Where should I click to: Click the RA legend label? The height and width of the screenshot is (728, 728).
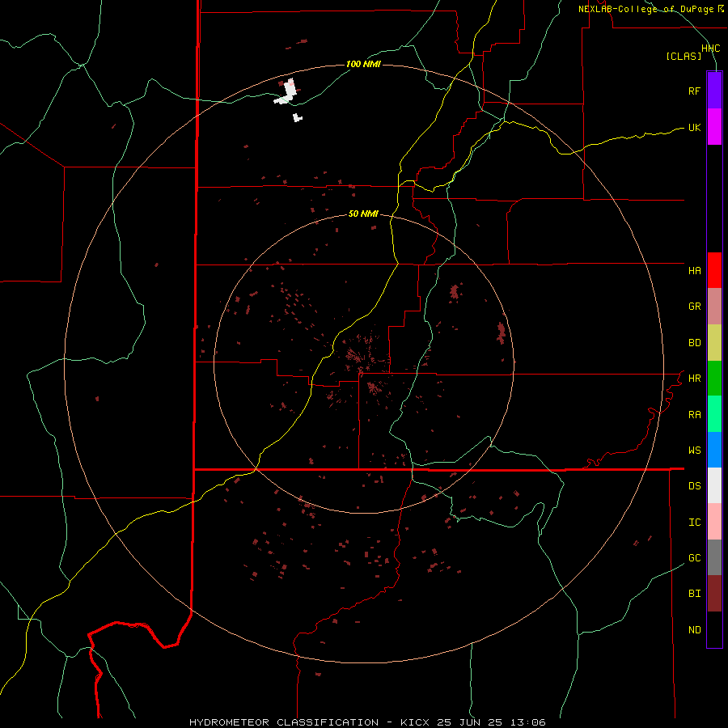pos(694,415)
